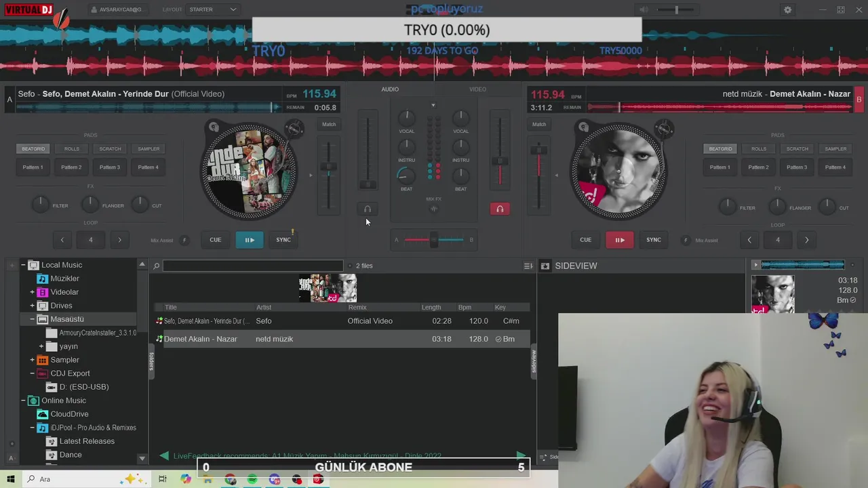Trigger the Pattern 1 pad on deck A
This screenshot has width=868, height=488.
(33, 167)
